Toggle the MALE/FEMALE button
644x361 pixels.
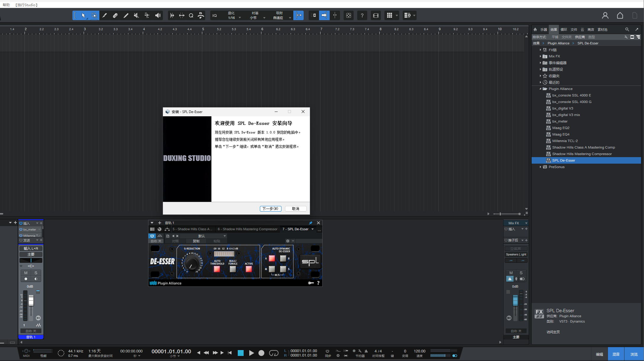233,269
